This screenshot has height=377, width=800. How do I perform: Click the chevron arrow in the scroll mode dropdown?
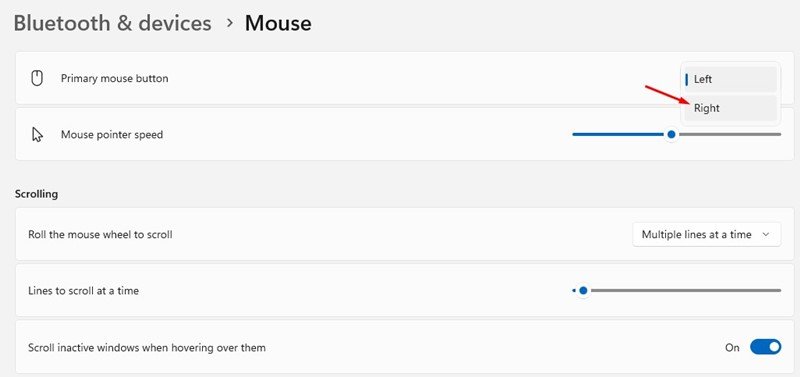tap(765, 235)
